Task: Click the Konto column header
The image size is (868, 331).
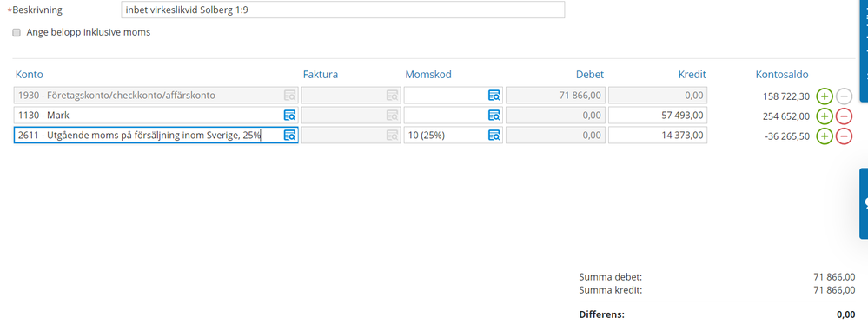Action: point(30,74)
